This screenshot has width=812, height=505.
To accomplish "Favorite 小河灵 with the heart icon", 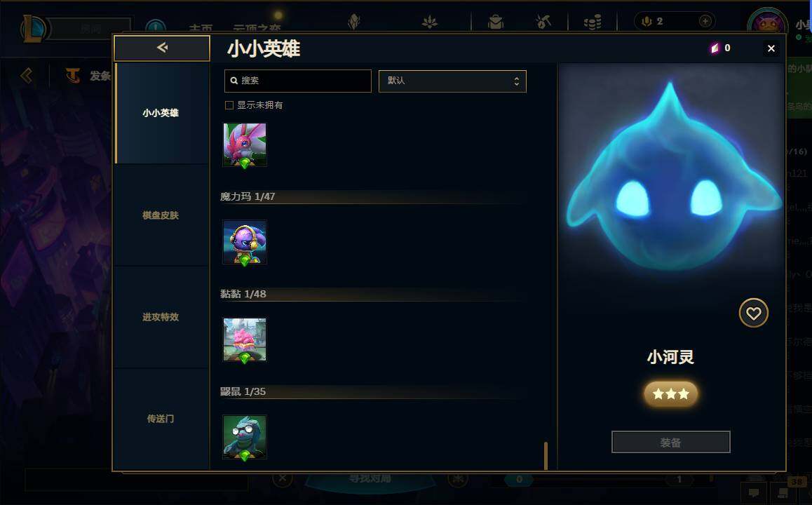I will point(753,313).
